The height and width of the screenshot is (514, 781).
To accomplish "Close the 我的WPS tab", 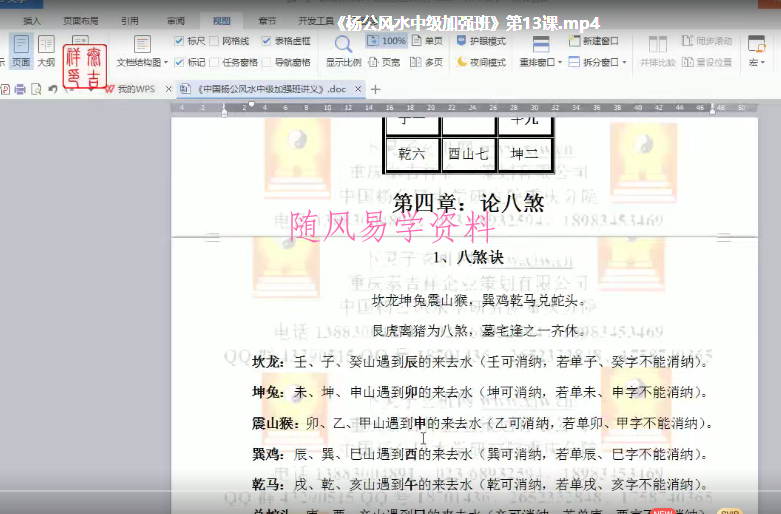I will coord(168,89).
